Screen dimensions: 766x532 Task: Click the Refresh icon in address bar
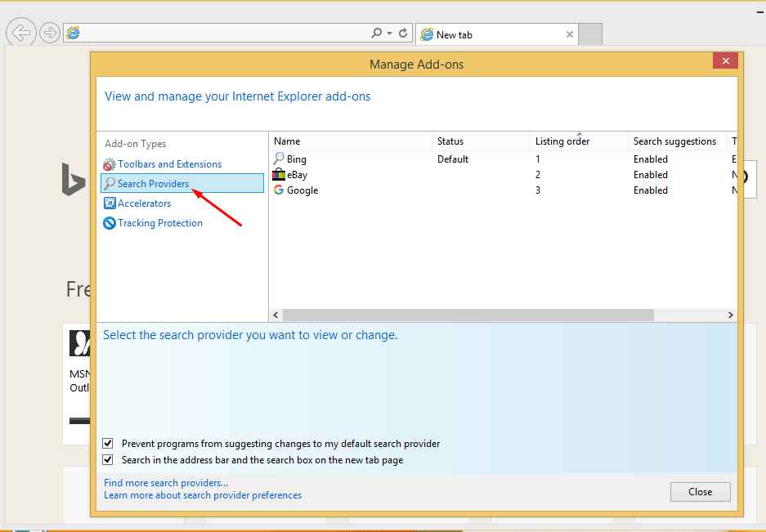[403, 33]
